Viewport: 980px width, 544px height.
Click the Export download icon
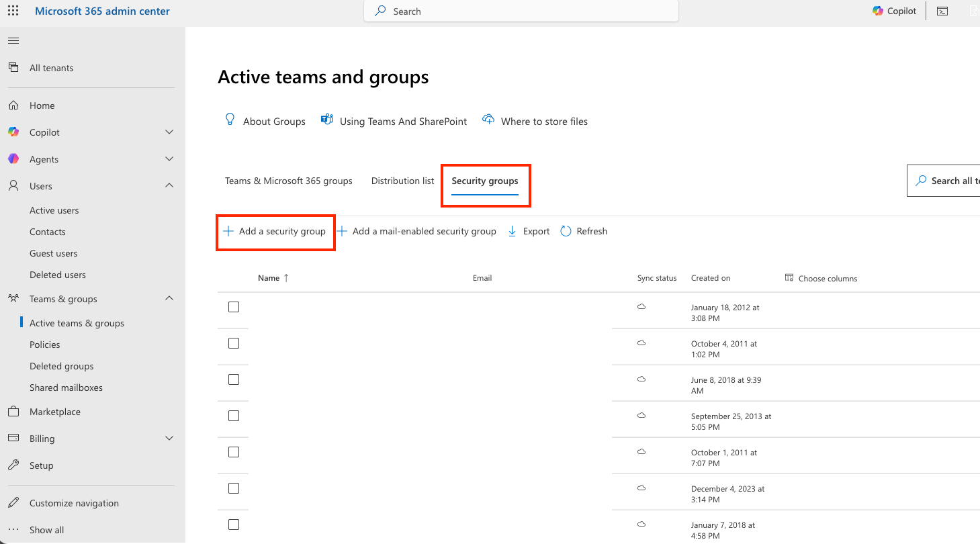[512, 231]
